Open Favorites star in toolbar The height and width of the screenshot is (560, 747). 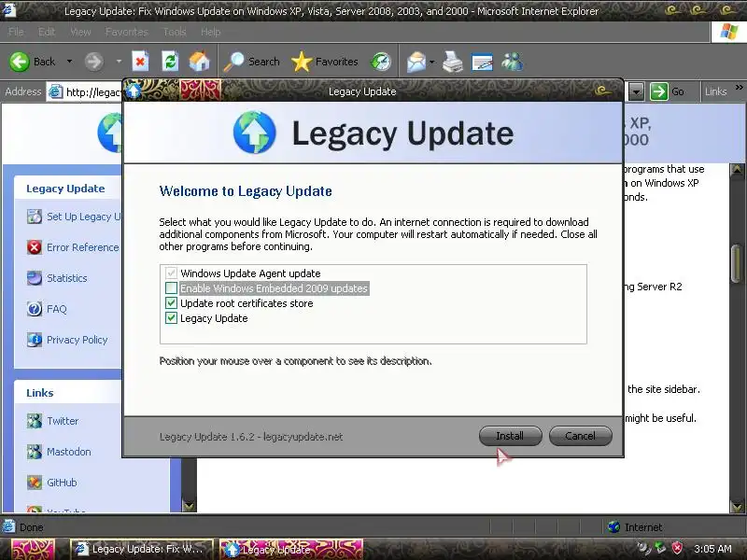click(324, 62)
